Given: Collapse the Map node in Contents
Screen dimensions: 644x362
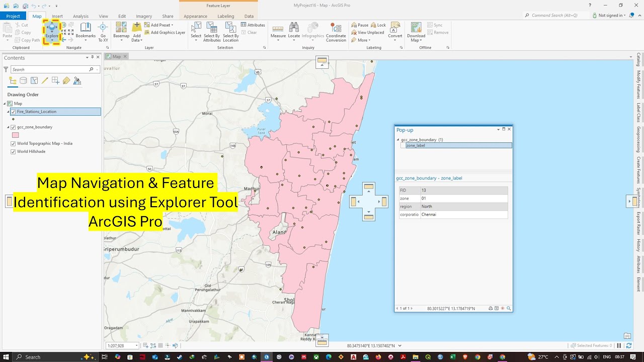Looking at the screenshot, I should pyautogui.click(x=5, y=104).
